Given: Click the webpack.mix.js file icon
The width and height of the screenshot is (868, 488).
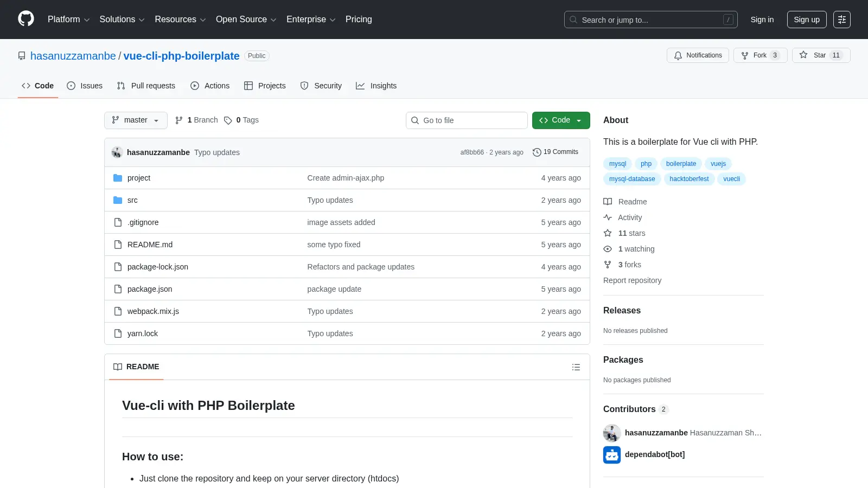Looking at the screenshot, I should click(118, 311).
